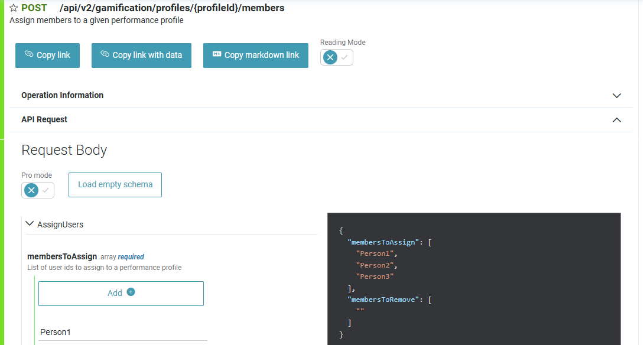Collapse the API Request section
644x345 pixels.
pos(617,120)
